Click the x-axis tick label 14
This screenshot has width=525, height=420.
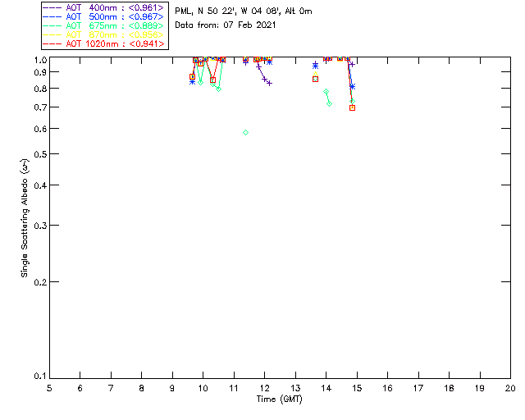326,388
